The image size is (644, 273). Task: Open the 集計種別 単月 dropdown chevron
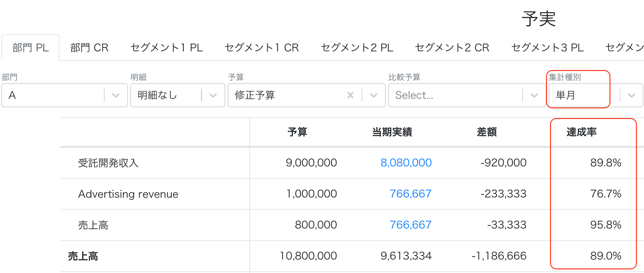pyautogui.click(x=632, y=95)
